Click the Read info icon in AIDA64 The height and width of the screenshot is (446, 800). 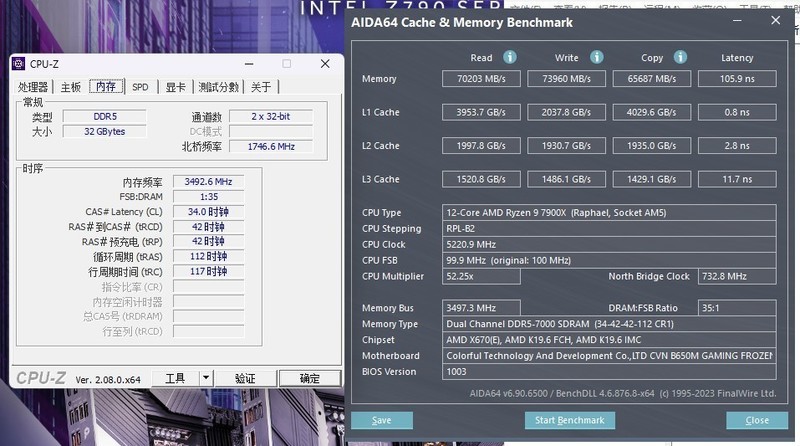510,57
